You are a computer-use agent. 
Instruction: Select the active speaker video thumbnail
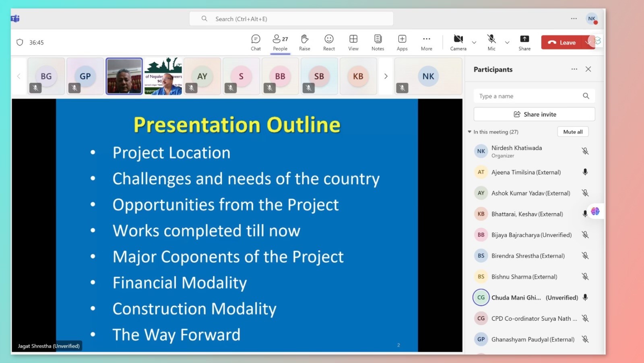tap(124, 76)
